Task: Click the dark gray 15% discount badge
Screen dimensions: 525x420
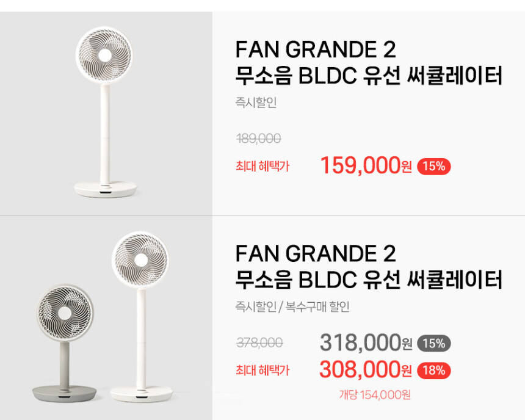Action: pos(433,344)
